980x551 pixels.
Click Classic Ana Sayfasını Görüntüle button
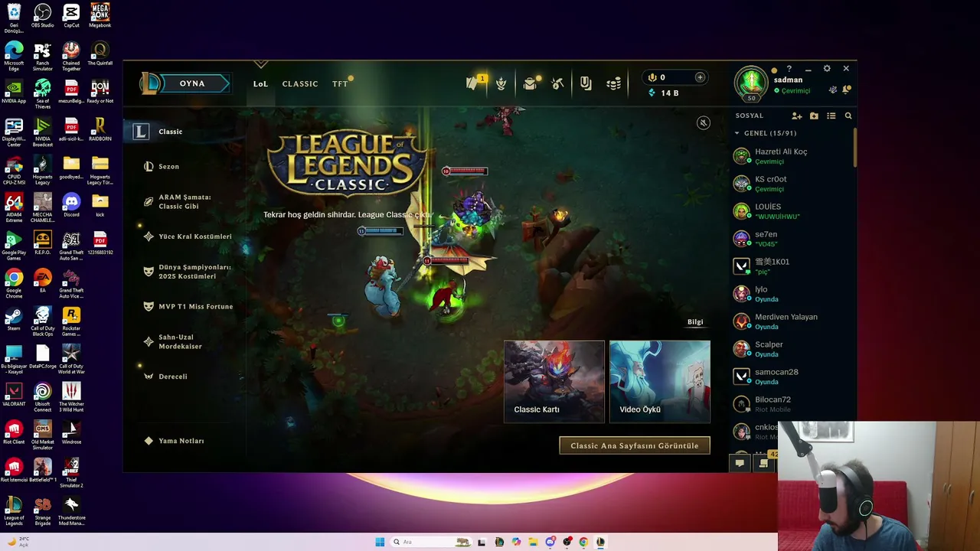[x=635, y=446]
